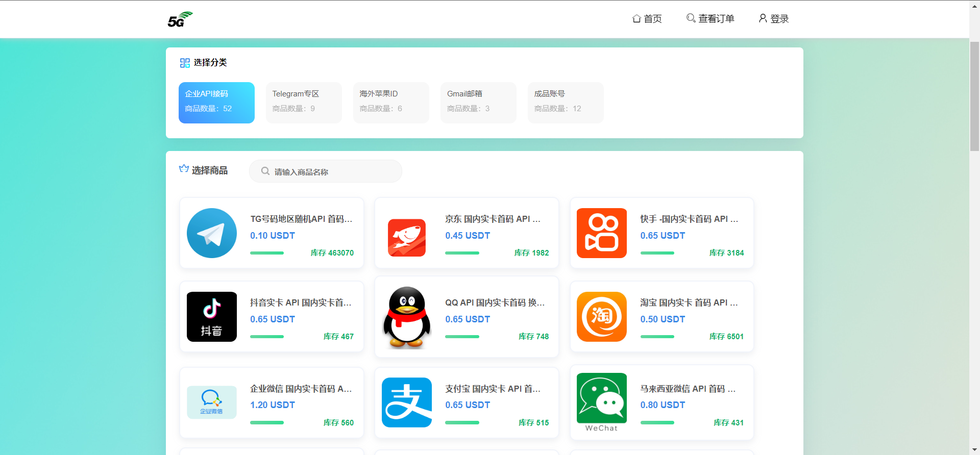
Task: Open product 马来西亚微信 API 首码
Action: point(688,389)
